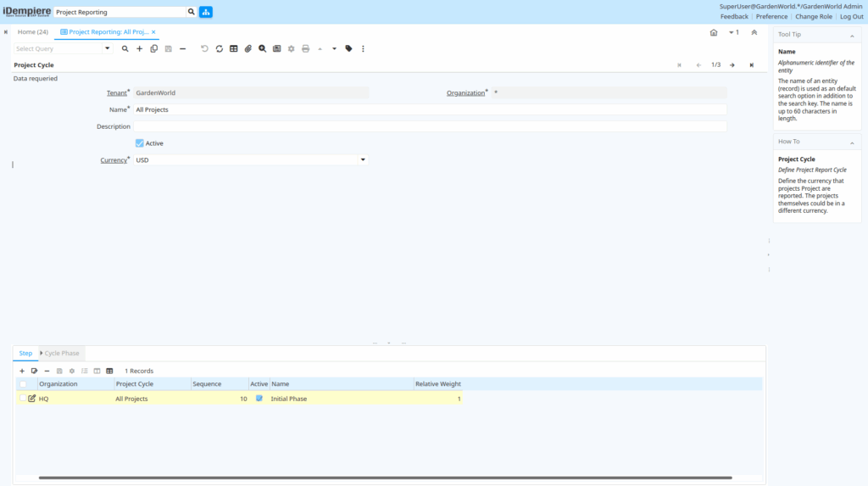Click the horizontal scrollbar under Step grid
Screen dimensions: 868x486
tap(386, 478)
